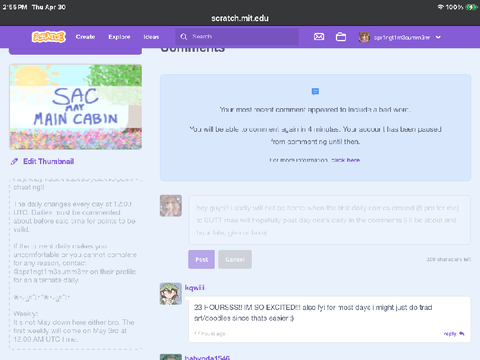Click the Edit Thumbnail link
The width and height of the screenshot is (480, 360).
coord(49,161)
